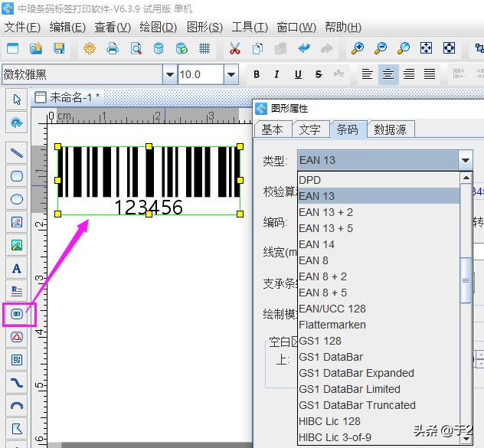Viewport: 484px width, 448px height.
Task: Toggle italic formatting
Action: [x=276, y=74]
